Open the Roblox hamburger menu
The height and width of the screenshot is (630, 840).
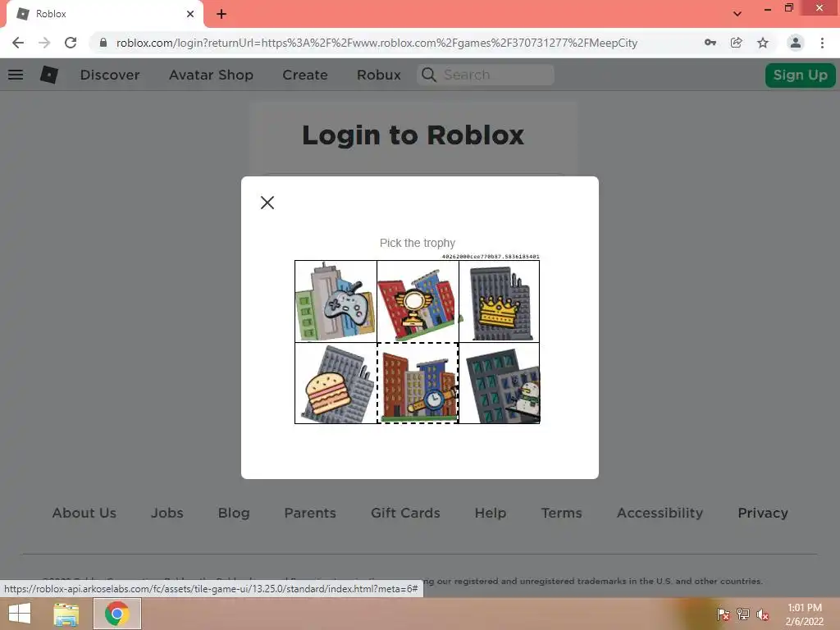[16, 75]
